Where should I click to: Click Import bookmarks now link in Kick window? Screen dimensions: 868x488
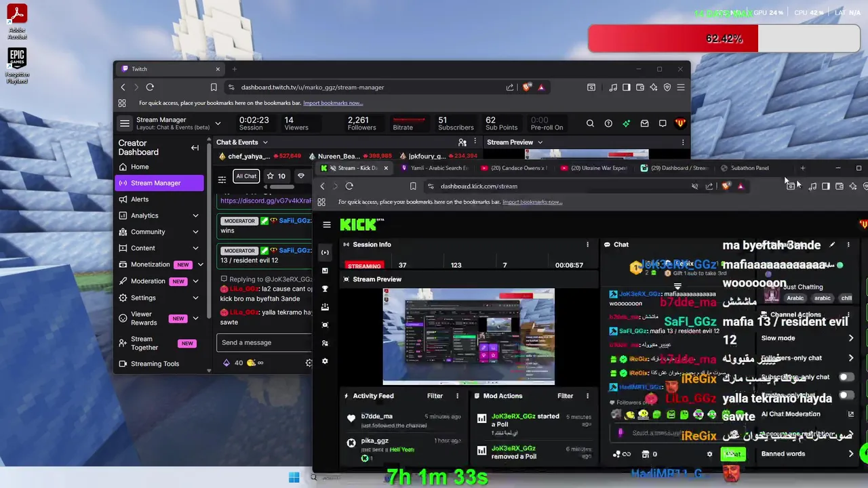click(532, 202)
